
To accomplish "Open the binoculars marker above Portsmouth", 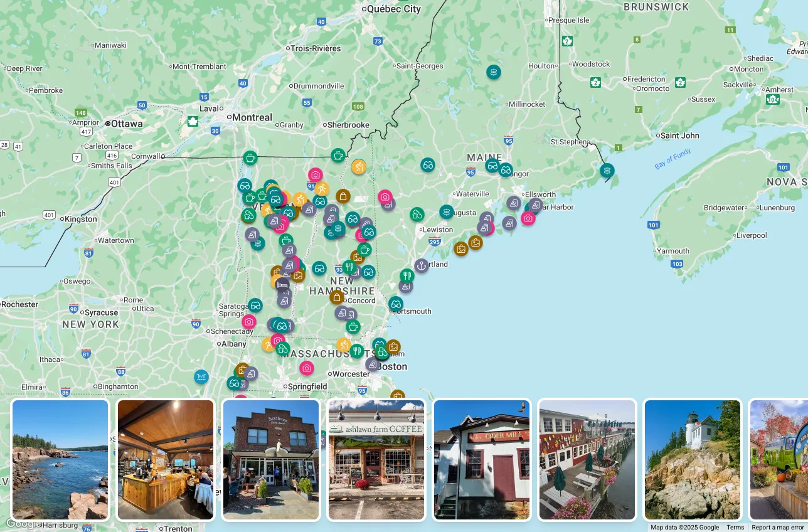I will click(x=395, y=304).
